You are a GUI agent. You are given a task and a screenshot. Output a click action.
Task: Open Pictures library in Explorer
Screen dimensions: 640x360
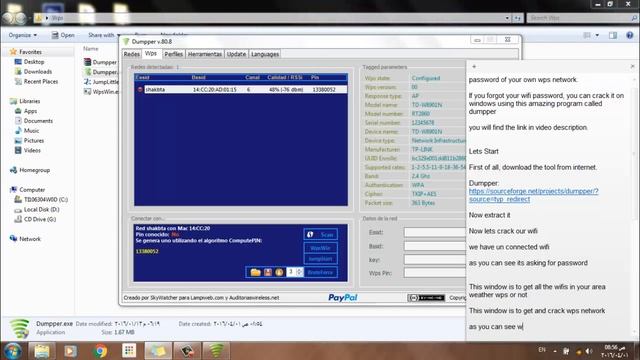(33, 140)
